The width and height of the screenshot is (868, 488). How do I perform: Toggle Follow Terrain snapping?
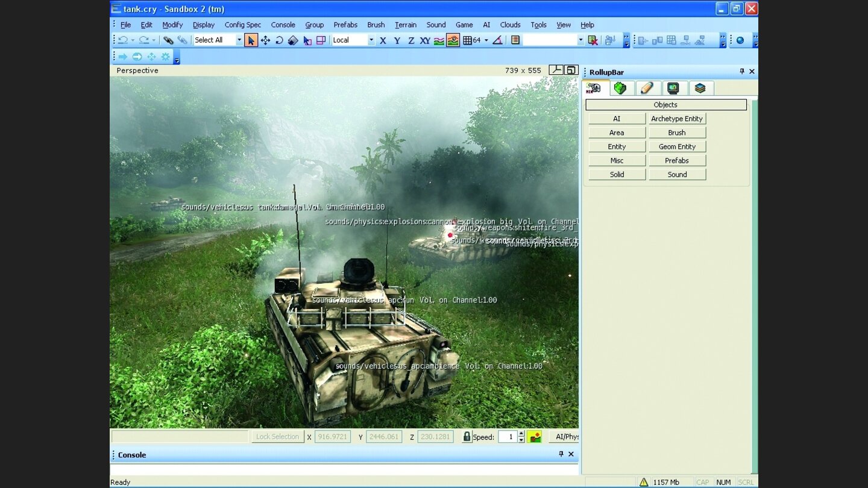439,40
